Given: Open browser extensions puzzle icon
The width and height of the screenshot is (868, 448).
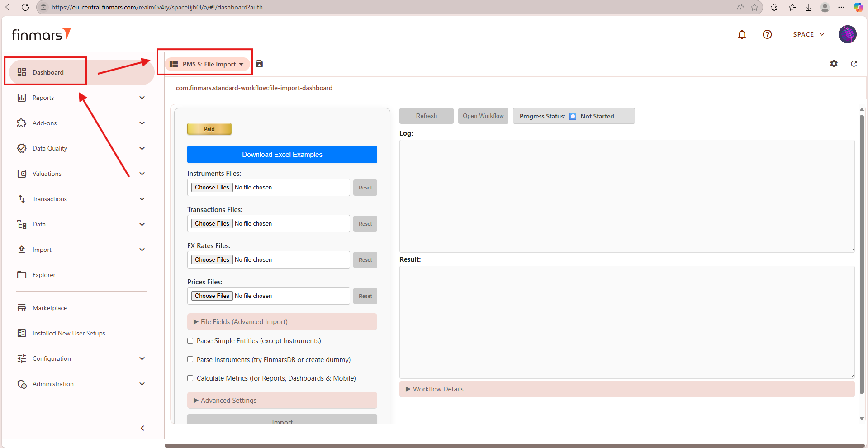Looking at the screenshot, I should [774, 7].
